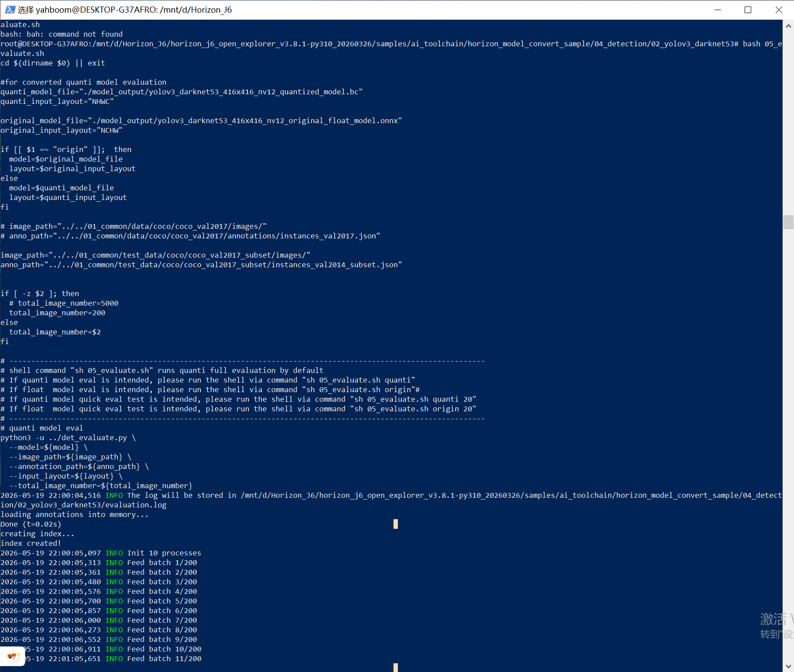Click the 'Feed batch 9/200' log line
The width and height of the screenshot is (794, 672).
(x=99, y=639)
